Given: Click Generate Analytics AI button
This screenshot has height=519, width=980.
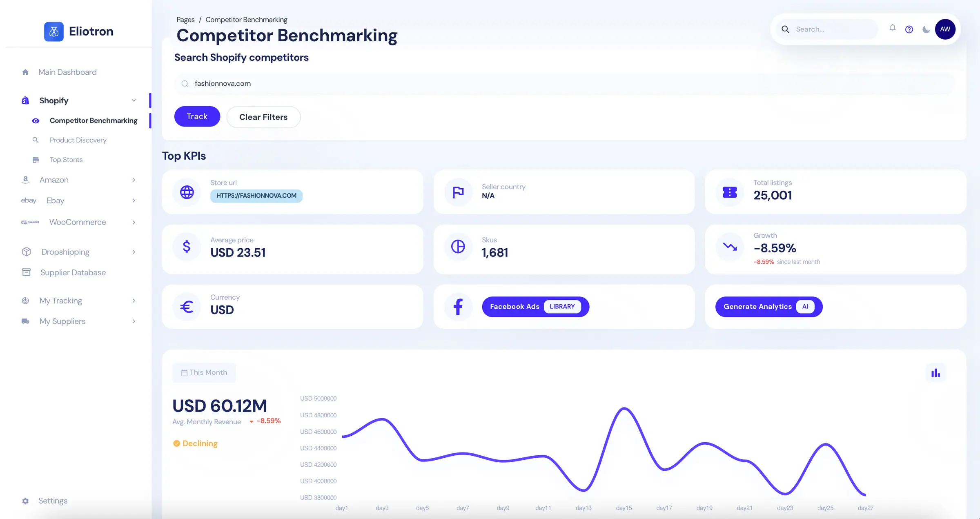Looking at the screenshot, I should tap(769, 307).
